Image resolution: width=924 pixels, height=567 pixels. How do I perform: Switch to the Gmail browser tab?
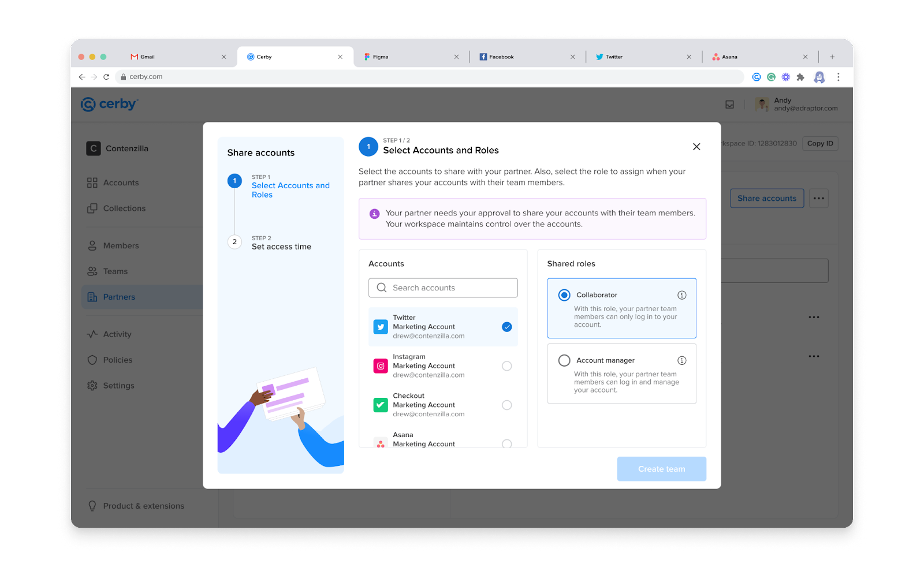[178, 57]
